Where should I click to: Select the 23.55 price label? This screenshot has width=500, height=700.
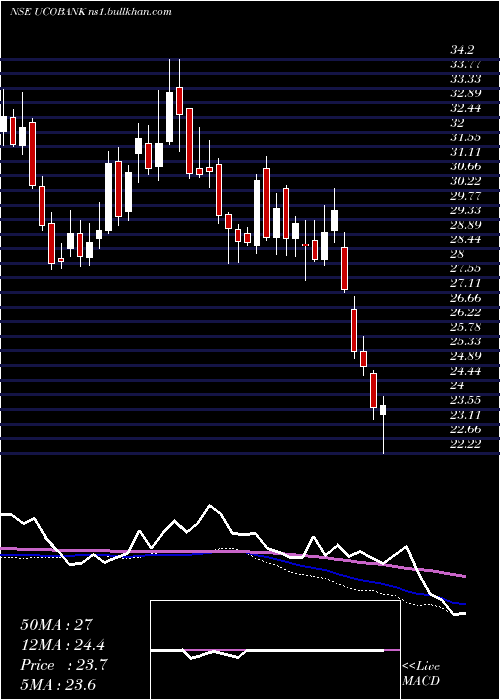pos(465,400)
